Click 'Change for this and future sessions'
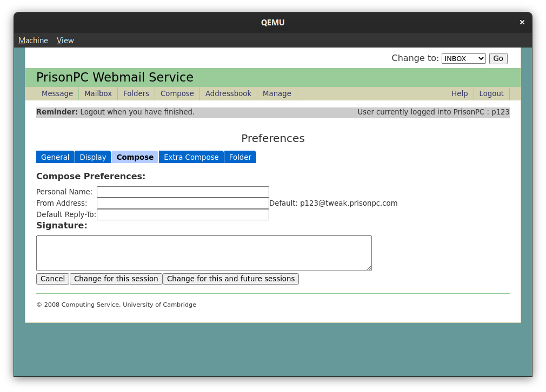The height and width of the screenshot is (392, 546). (x=231, y=279)
